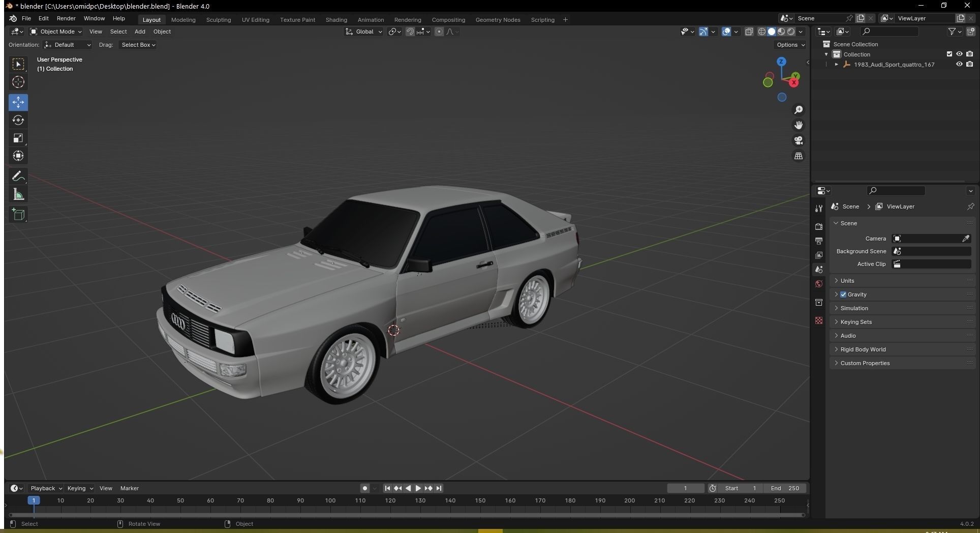Image resolution: width=980 pixels, height=533 pixels.
Task: Select the Rotate tool
Action: tap(18, 121)
